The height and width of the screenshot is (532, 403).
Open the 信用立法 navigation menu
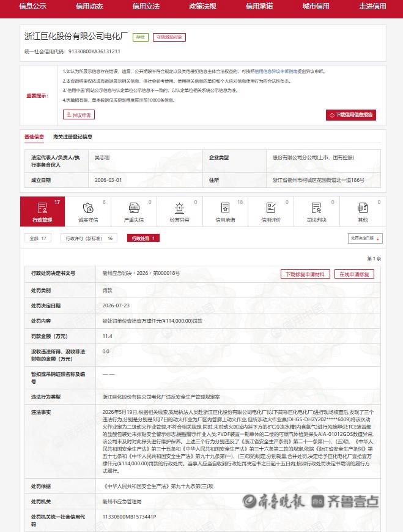pos(146,6)
